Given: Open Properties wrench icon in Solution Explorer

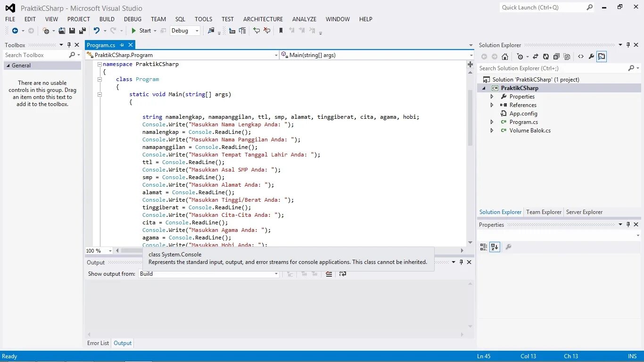Looking at the screenshot, I should pos(591,57).
